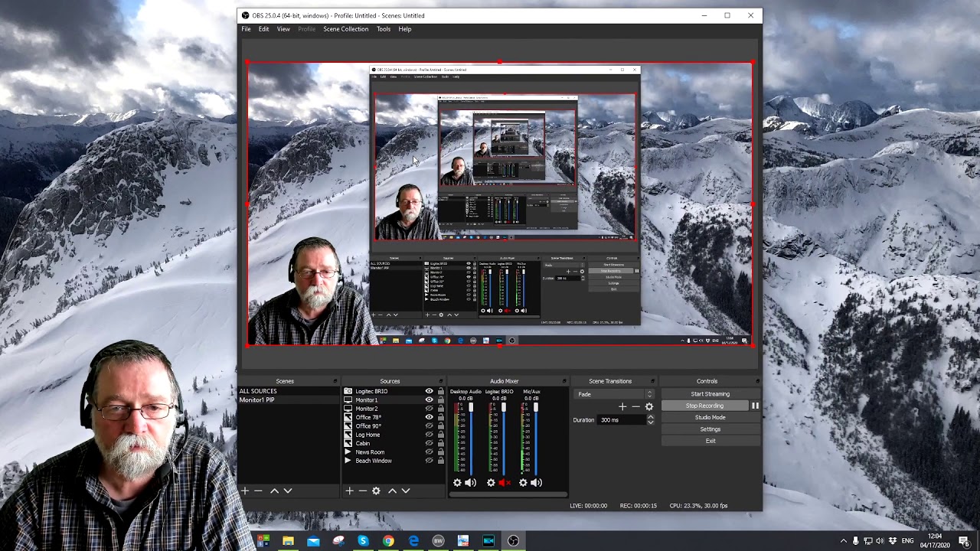Open the Edit menu
The height and width of the screenshot is (551, 980).
click(263, 29)
